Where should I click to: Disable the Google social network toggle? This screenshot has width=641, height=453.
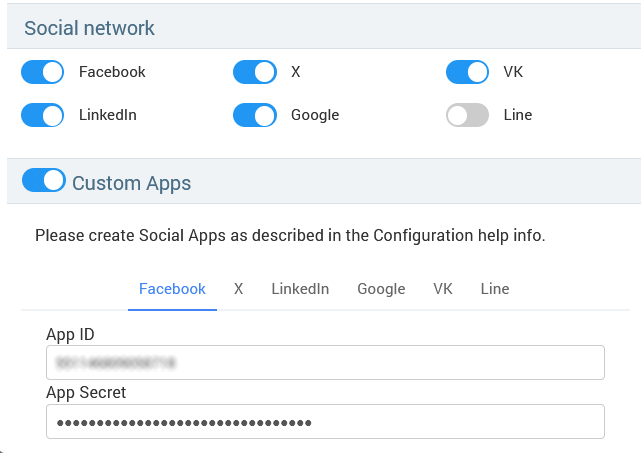pyautogui.click(x=255, y=115)
